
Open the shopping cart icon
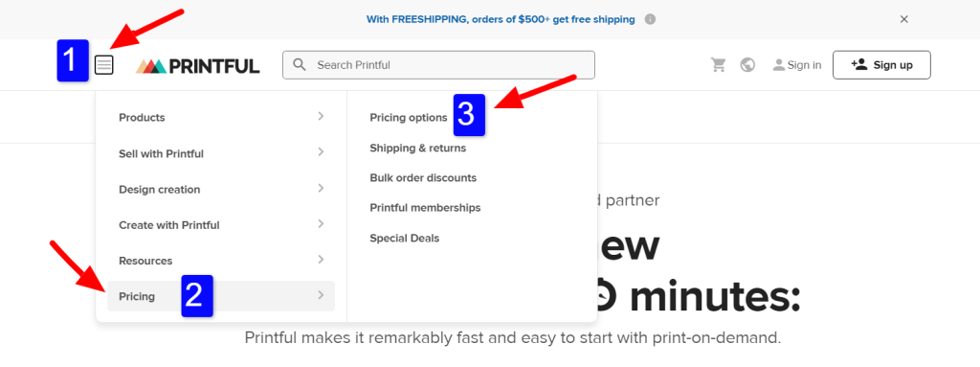(x=719, y=64)
